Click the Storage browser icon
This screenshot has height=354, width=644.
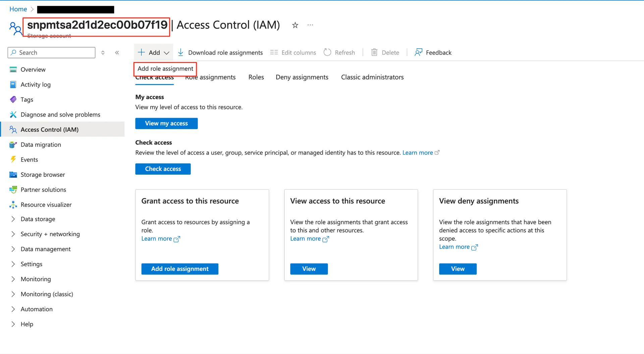tap(13, 175)
